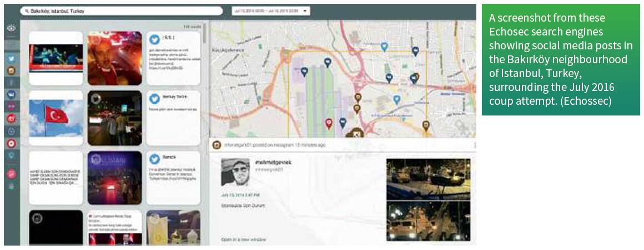Toggle the Twitter source filter in sidebar
644x250 pixels.
[12, 59]
